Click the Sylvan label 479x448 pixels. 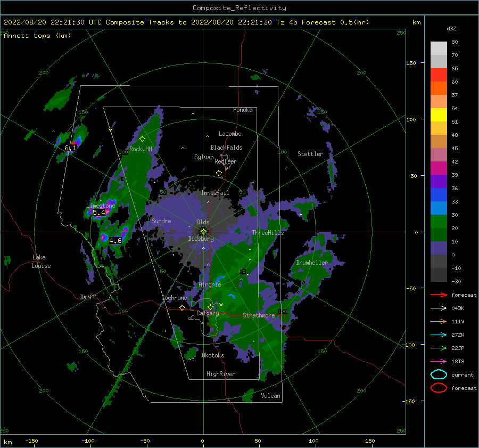204,157
